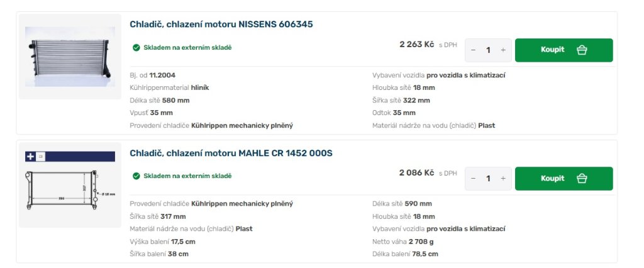Open the Chladič MAHLE CR 1452 000S title
Image resolution: width=644 pixels, height=268 pixels.
click(x=231, y=153)
